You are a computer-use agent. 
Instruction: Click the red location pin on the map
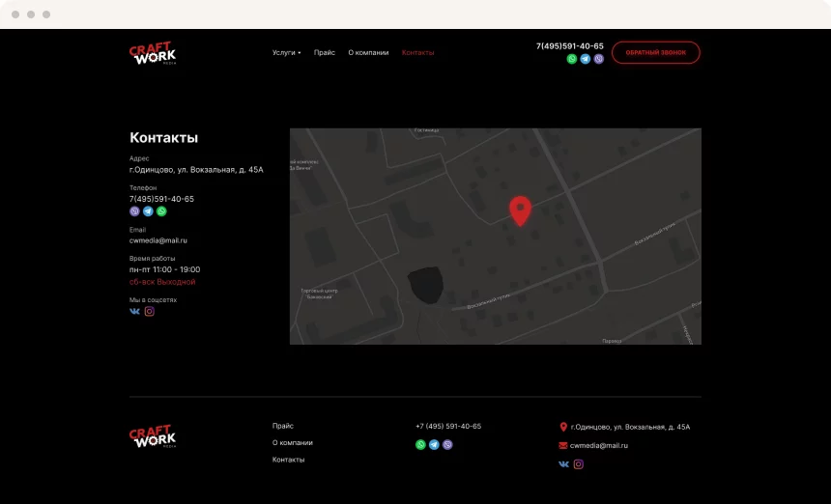coord(521,210)
